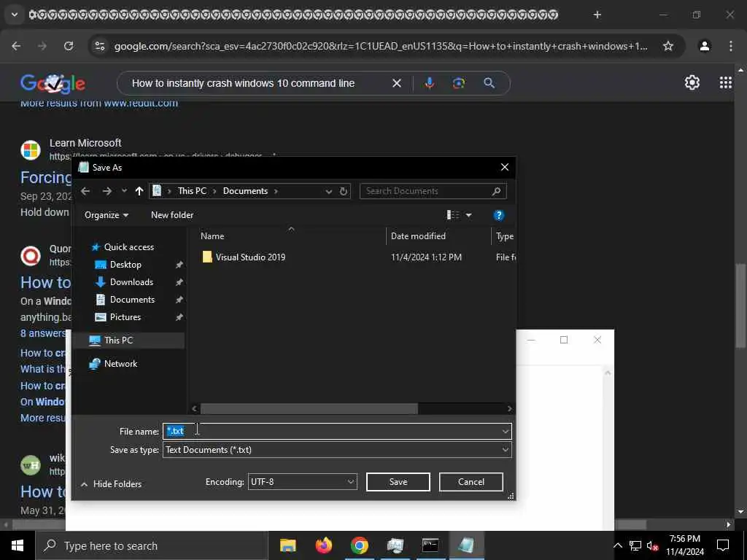Open the Organize menu
This screenshot has height=560, width=747.
click(107, 215)
